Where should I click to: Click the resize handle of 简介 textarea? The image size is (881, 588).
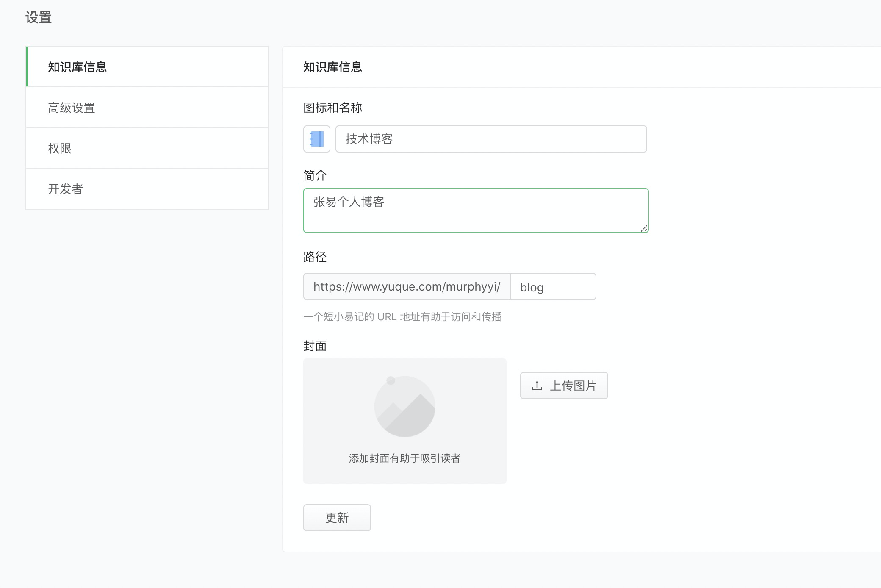(x=644, y=228)
